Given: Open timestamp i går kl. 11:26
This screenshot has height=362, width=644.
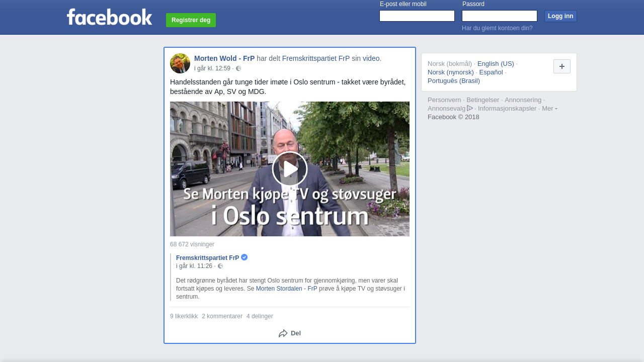Looking at the screenshot, I should [194, 266].
